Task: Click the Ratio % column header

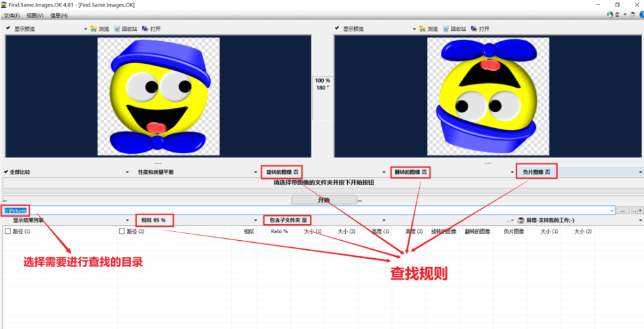Action: (279, 232)
